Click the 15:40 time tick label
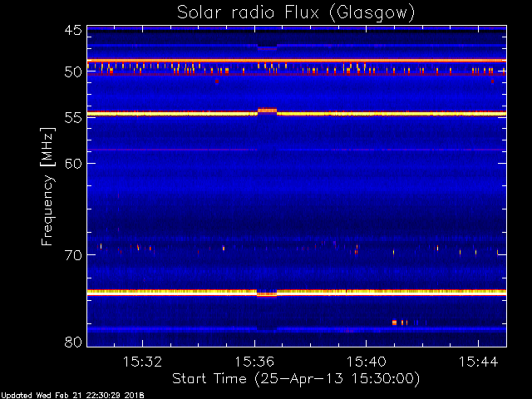This screenshot has height=399, width=532. [x=367, y=362]
